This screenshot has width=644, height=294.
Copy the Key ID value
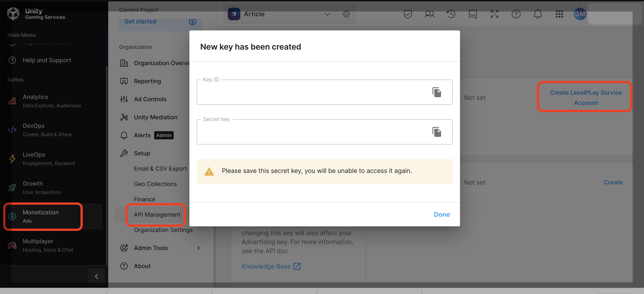coord(437,92)
